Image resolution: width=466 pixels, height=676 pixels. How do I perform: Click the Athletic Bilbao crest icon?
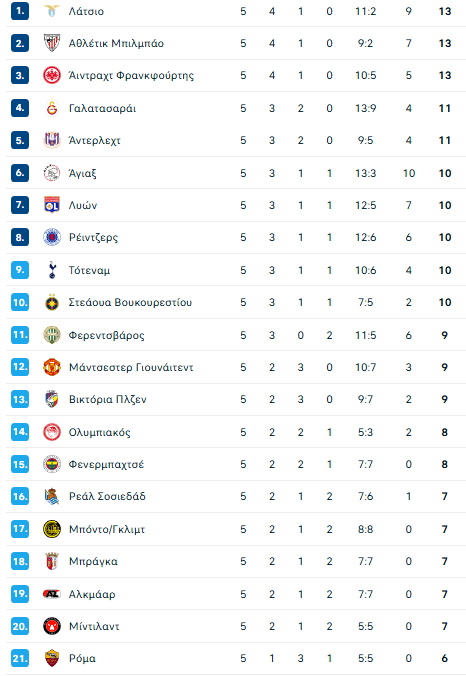pyautogui.click(x=52, y=43)
